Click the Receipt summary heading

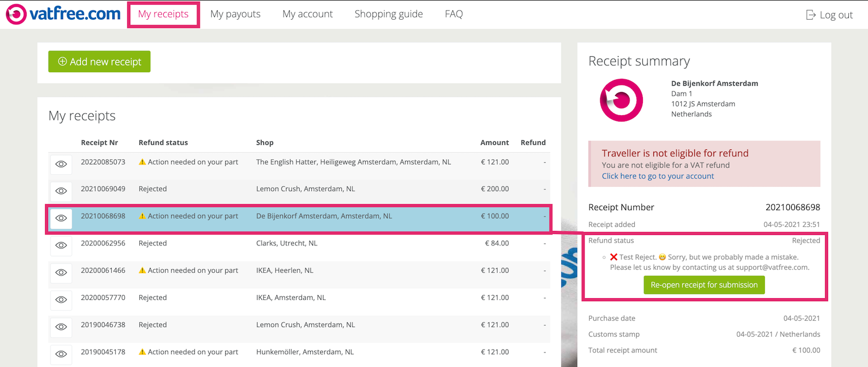[x=639, y=61]
